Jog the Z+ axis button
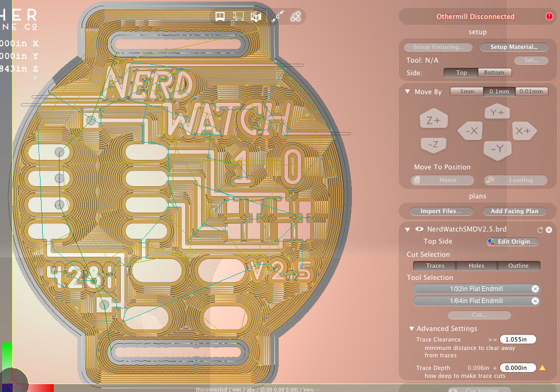Image resolution: width=560 pixels, height=392 pixels. pos(434,120)
